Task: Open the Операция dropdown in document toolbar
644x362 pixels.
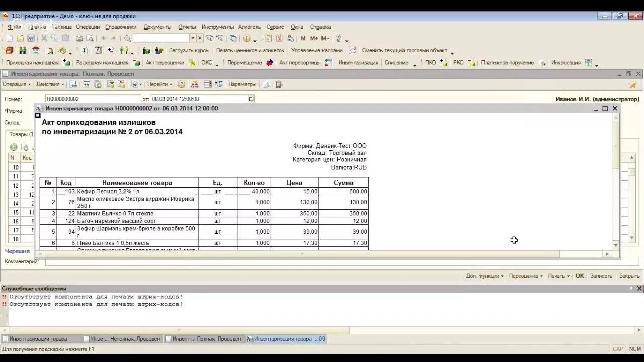Action: tap(17, 84)
